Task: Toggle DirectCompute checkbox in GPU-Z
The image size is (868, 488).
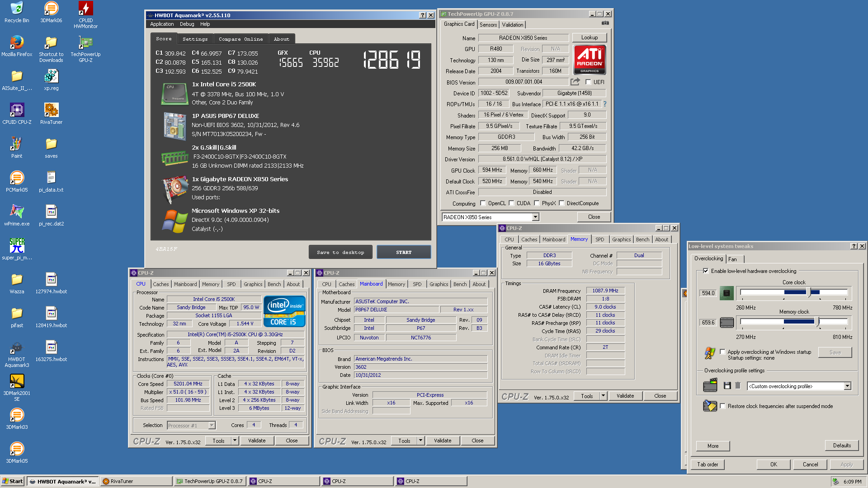Action: pos(561,203)
